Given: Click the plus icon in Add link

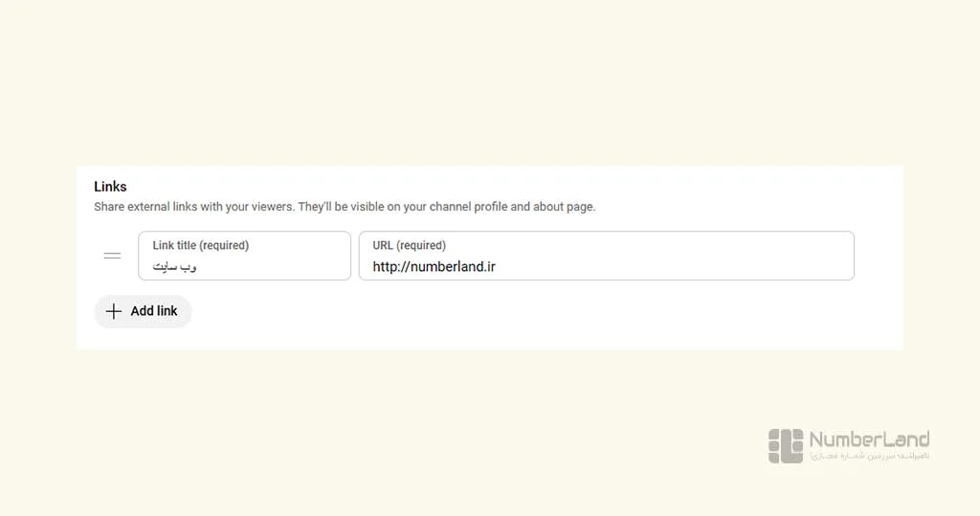Looking at the screenshot, I should [114, 311].
